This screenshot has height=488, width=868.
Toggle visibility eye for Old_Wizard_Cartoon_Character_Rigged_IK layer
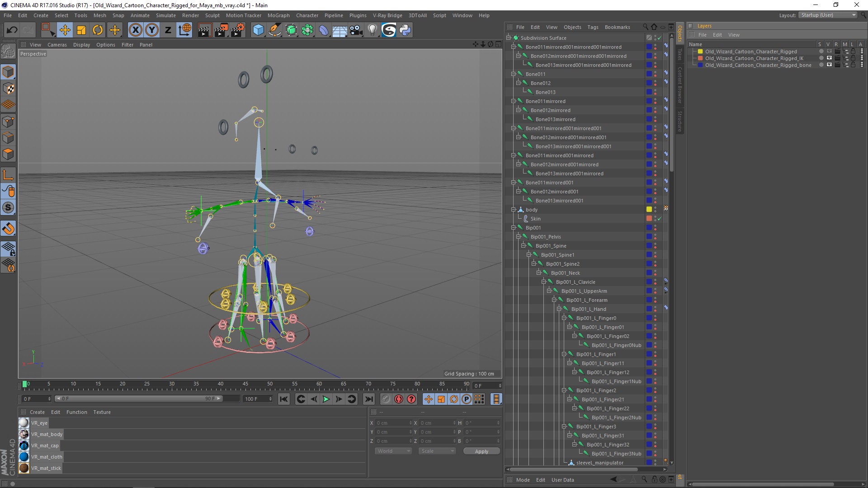(829, 58)
